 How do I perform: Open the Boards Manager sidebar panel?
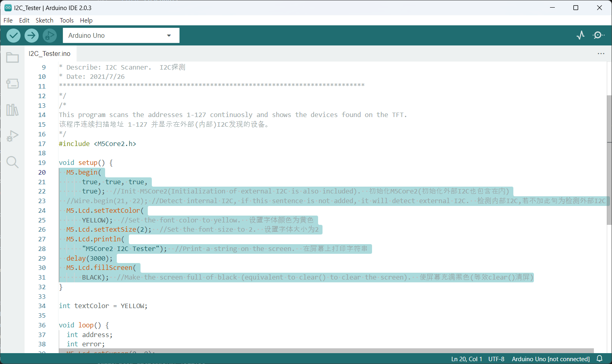click(x=12, y=84)
